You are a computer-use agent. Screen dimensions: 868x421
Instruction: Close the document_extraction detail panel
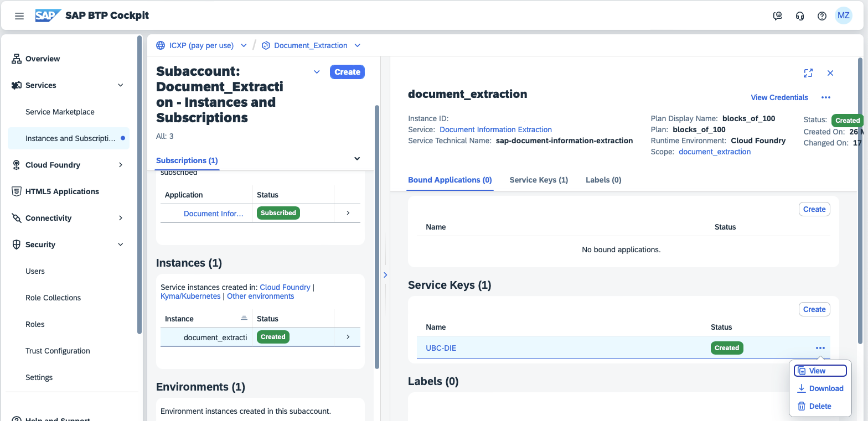830,73
